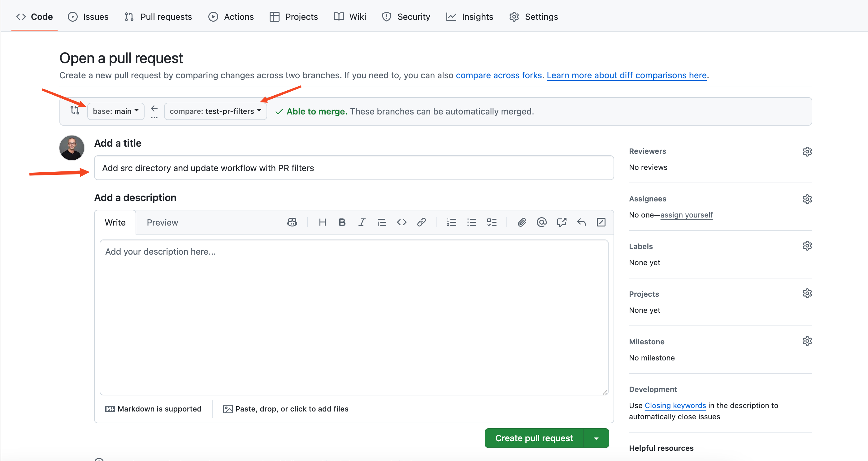Open Assignees gear settings
The width and height of the screenshot is (868, 461).
807,199
